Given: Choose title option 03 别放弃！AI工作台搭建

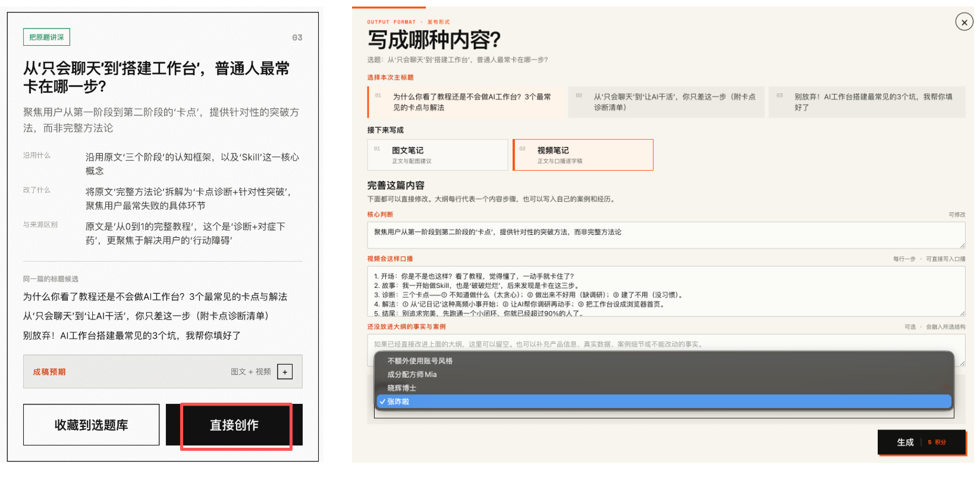Looking at the screenshot, I should pos(867,102).
